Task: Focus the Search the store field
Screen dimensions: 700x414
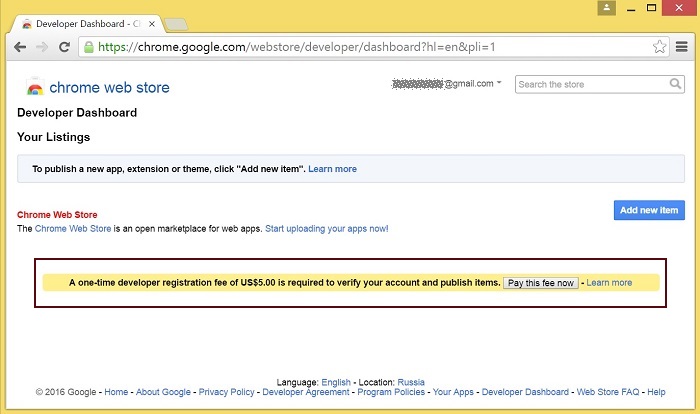Action: (x=590, y=84)
